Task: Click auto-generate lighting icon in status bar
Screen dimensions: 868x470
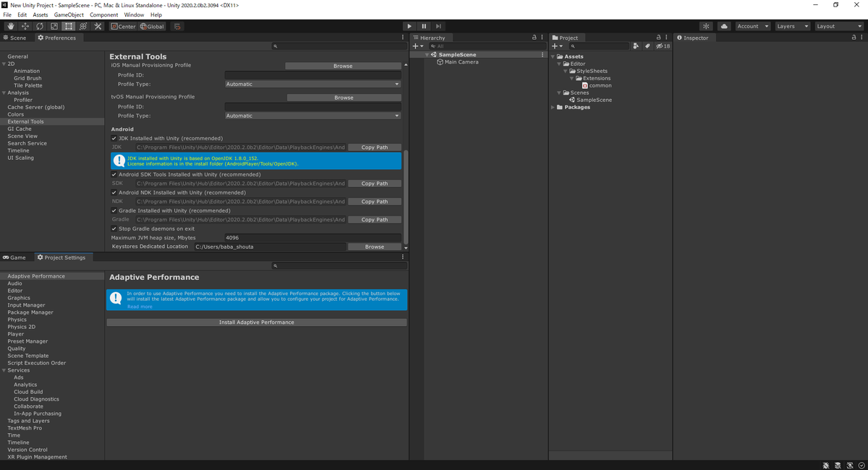Action: (x=850, y=465)
